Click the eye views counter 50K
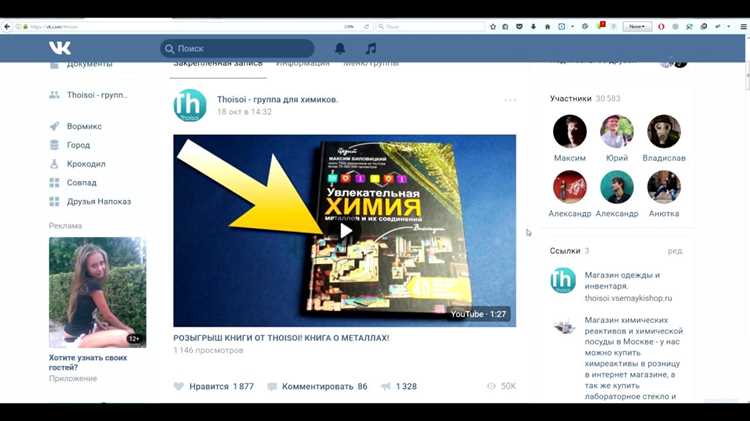This screenshot has height=421, width=750. tap(501, 386)
